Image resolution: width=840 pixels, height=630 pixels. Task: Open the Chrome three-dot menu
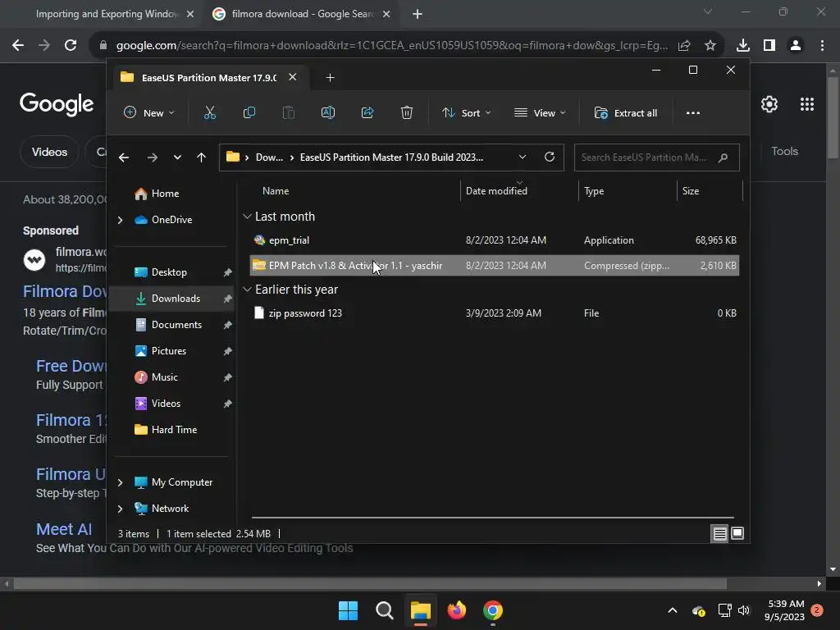[822, 46]
